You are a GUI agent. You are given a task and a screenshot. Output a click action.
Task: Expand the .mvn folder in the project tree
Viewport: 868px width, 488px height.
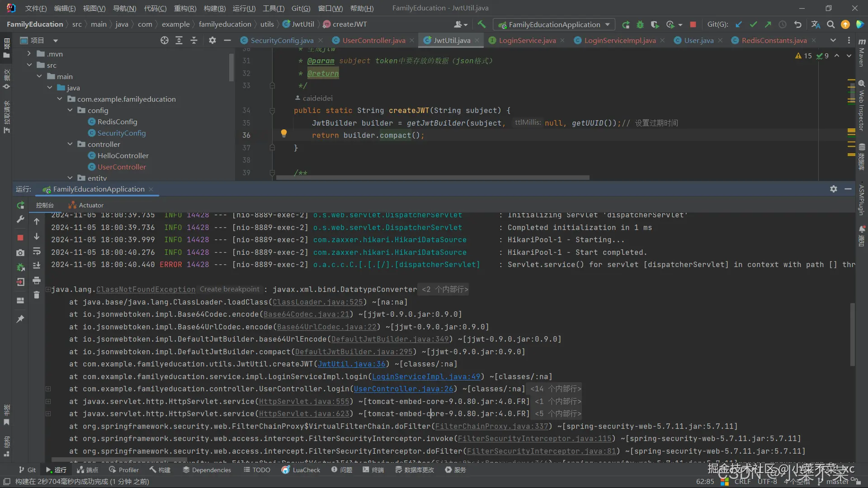point(29,54)
